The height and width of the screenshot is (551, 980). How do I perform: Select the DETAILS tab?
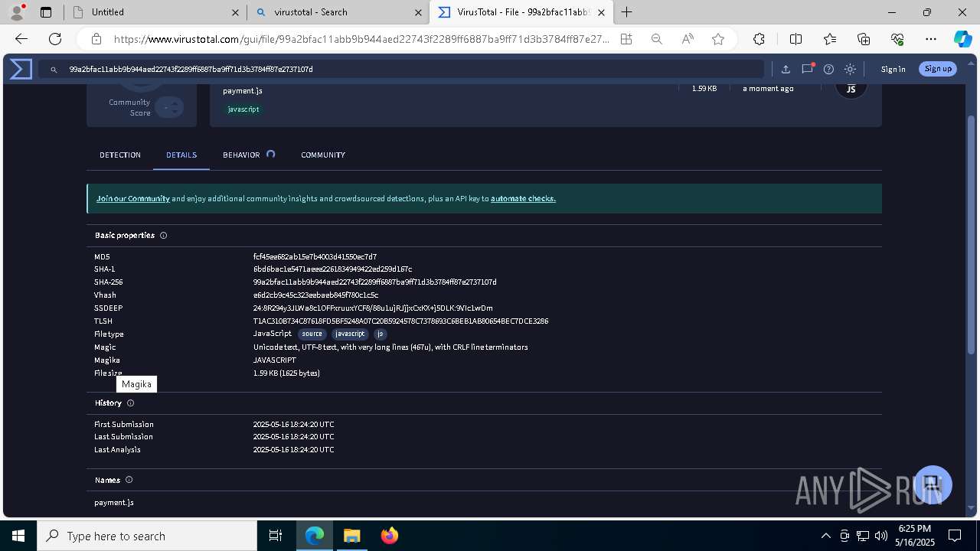point(181,155)
